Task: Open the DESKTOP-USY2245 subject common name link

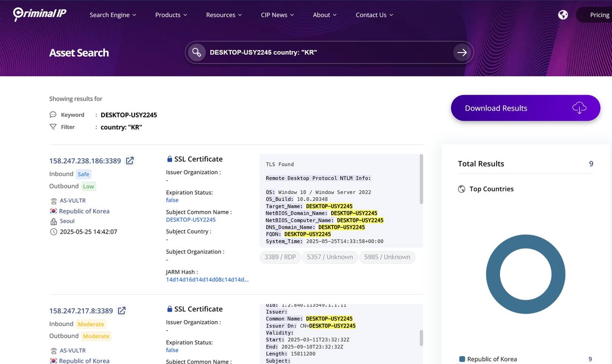Action: 191,219
